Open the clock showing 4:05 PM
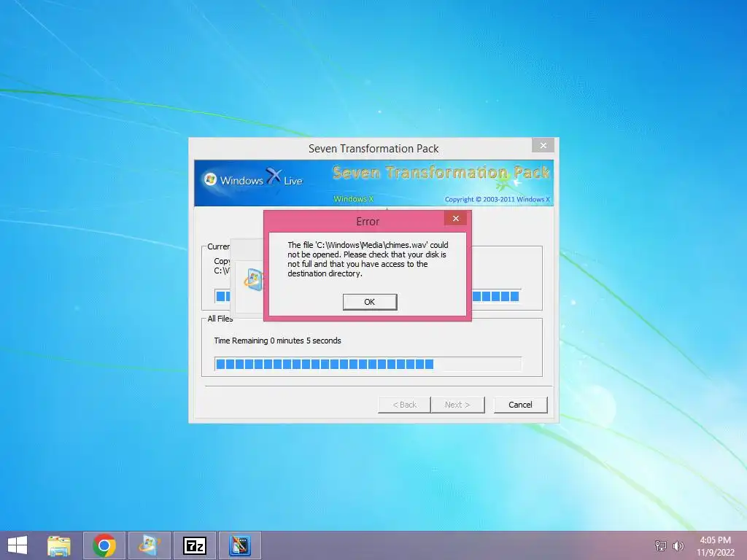 point(715,546)
